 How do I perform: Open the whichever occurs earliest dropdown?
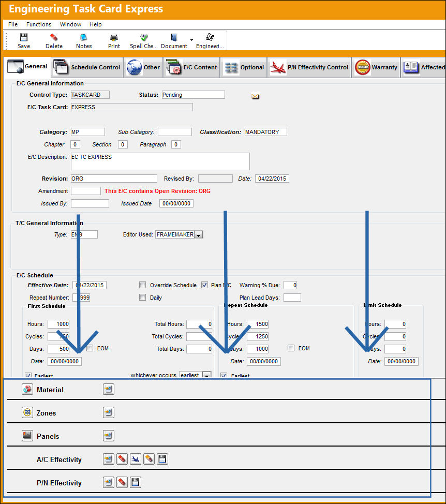coord(207,375)
